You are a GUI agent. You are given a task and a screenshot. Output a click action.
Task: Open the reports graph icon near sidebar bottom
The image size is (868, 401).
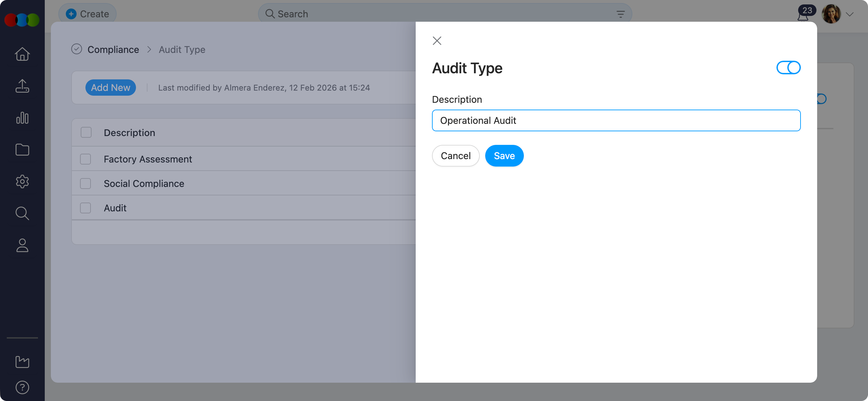tap(22, 362)
